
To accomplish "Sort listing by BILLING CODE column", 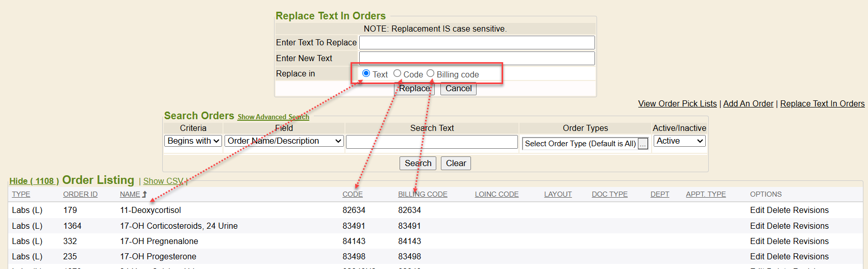I will click(423, 194).
